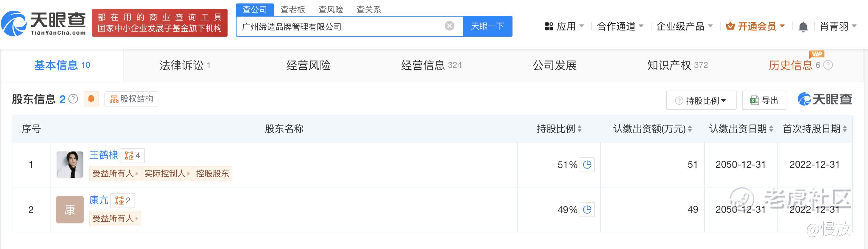
Task: Expand the 合作通道 dropdown
Action: (620, 26)
